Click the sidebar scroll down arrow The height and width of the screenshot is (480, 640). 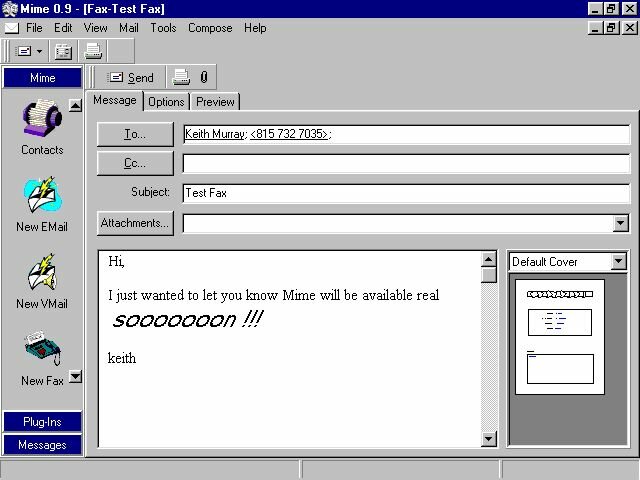click(x=75, y=376)
